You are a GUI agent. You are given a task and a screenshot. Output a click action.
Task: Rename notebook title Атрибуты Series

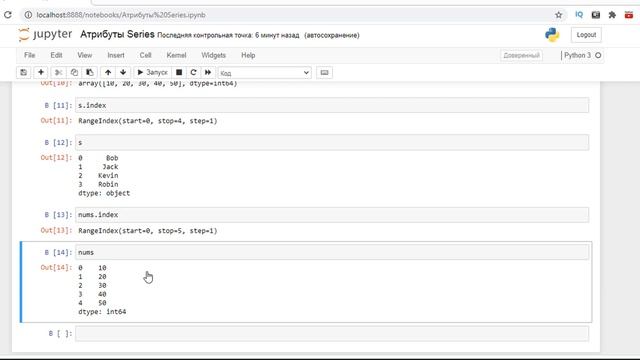point(117,34)
